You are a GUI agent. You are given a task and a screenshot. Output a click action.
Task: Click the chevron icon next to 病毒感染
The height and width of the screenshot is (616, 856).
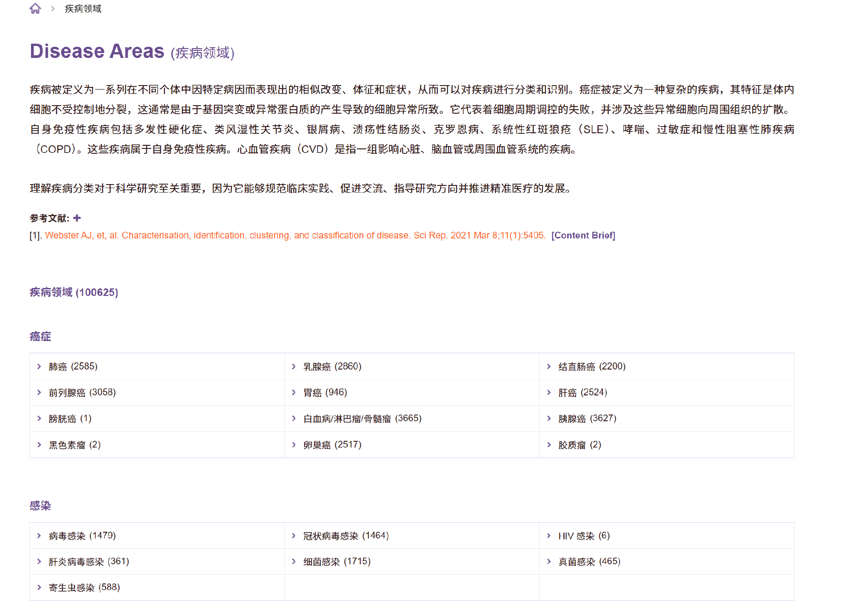click(39, 536)
